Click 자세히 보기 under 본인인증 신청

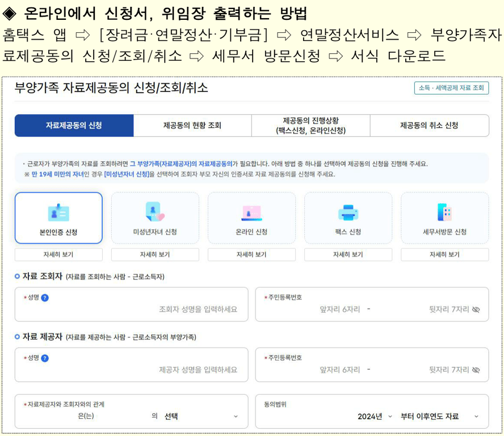58,254
